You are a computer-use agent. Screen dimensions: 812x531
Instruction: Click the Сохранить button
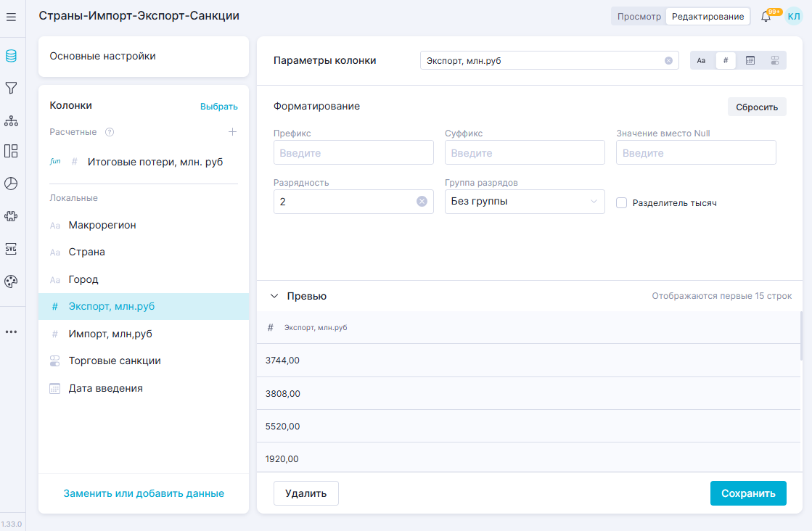pyautogui.click(x=748, y=493)
